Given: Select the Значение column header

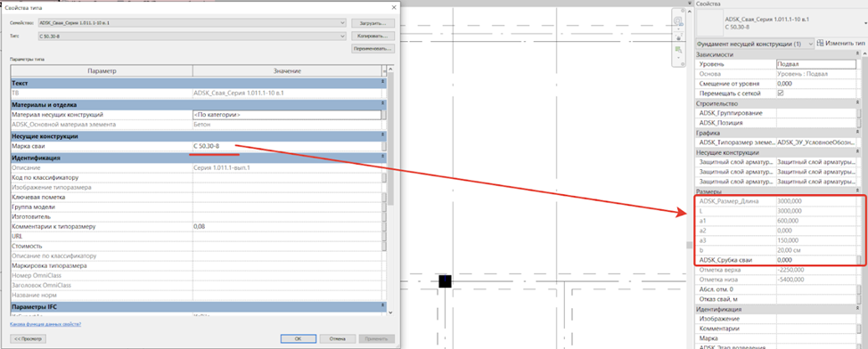Looking at the screenshot, I should (x=287, y=71).
